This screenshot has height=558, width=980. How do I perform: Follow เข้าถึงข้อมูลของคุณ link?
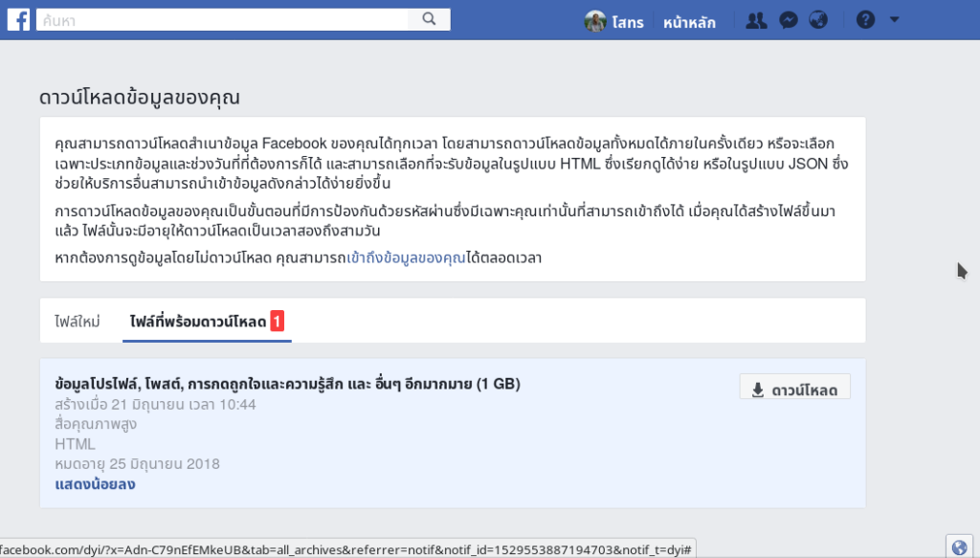(x=406, y=257)
